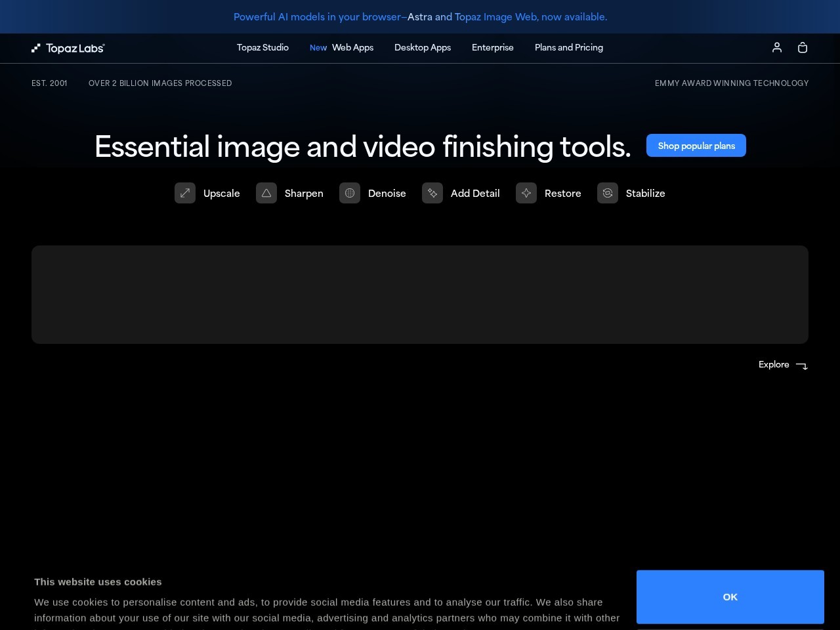
Task: Select the Stabilize label
Action: coord(646,193)
